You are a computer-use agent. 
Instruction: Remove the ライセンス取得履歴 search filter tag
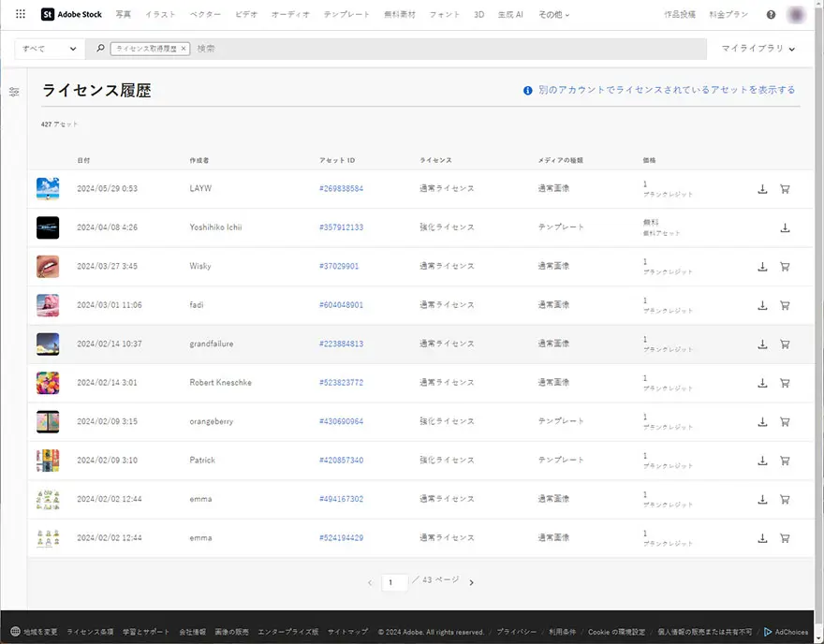click(x=184, y=49)
